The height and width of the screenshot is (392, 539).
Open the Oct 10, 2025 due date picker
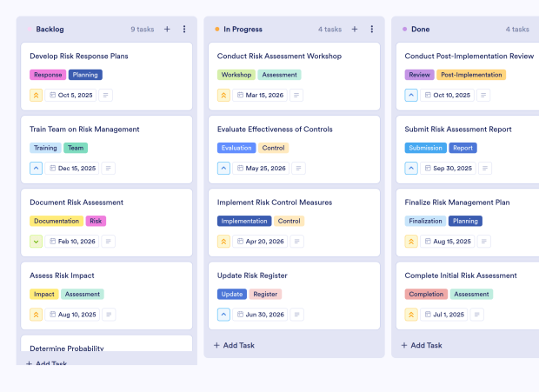coord(447,95)
